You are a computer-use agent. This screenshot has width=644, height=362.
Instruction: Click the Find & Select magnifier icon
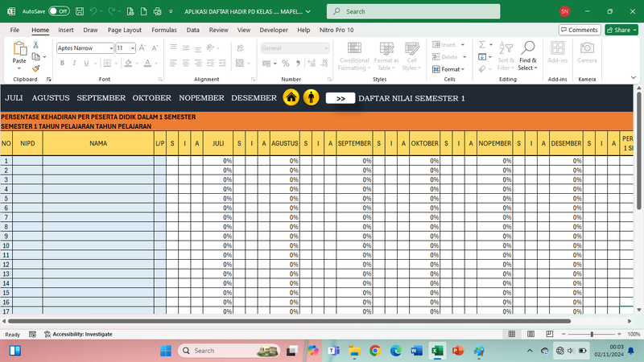coord(528,48)
